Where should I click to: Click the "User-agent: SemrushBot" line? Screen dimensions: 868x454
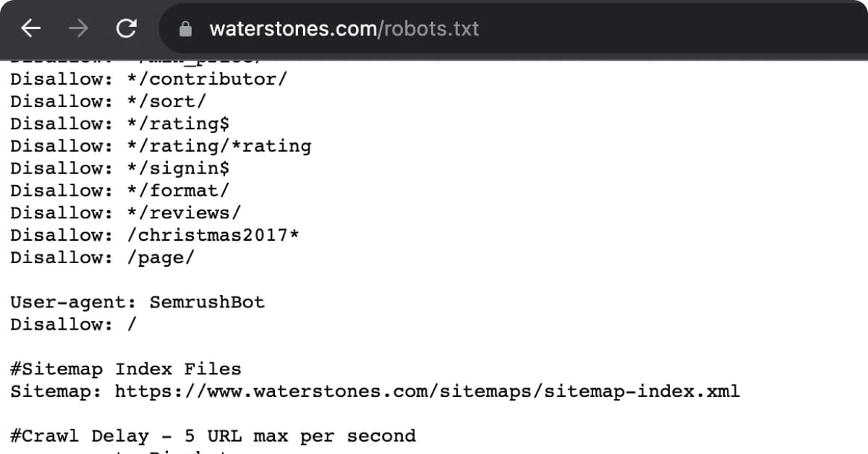tap(137, 301)
